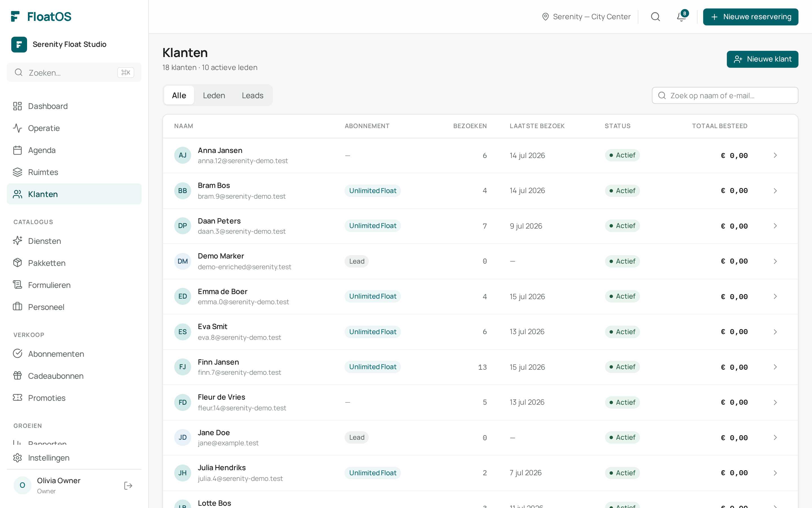This screenshot has height=508, width=812.
Task: Log out using the sign-out icon
Action: click(x=128, y=485)
